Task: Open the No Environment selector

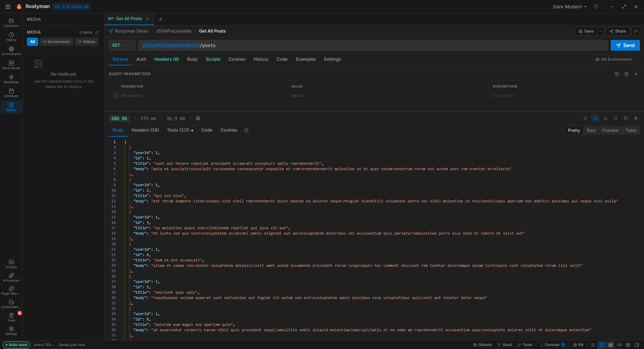Action: coord(615,59)
